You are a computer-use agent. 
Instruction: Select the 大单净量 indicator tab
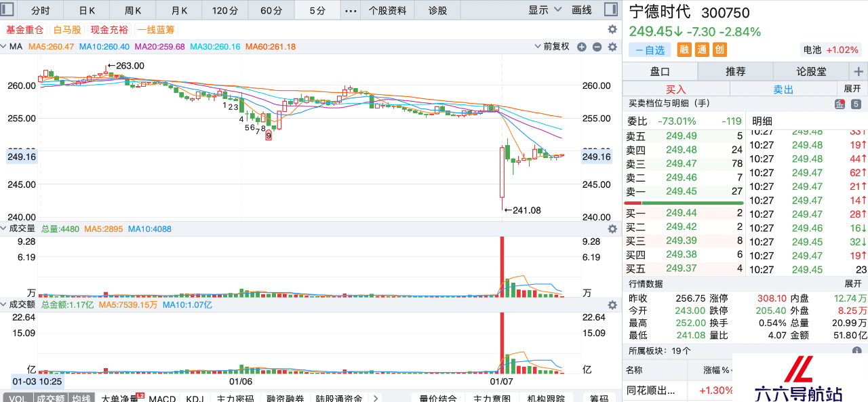click(119, 398)
